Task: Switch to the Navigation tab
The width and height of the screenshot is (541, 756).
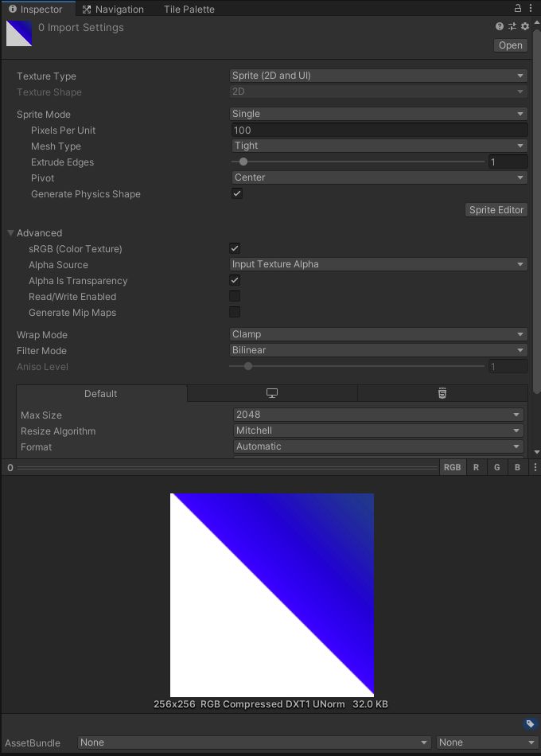Action: point(113,10)
